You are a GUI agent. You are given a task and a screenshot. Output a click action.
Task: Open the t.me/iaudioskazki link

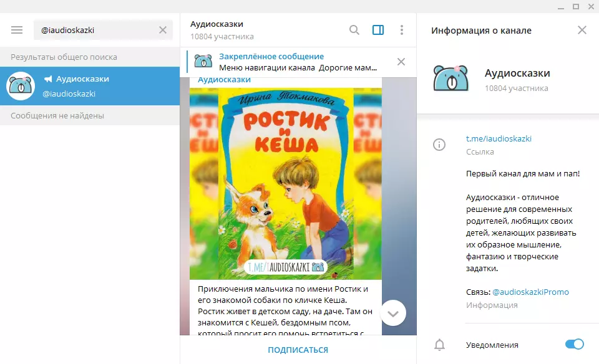[x=499, y=138]
